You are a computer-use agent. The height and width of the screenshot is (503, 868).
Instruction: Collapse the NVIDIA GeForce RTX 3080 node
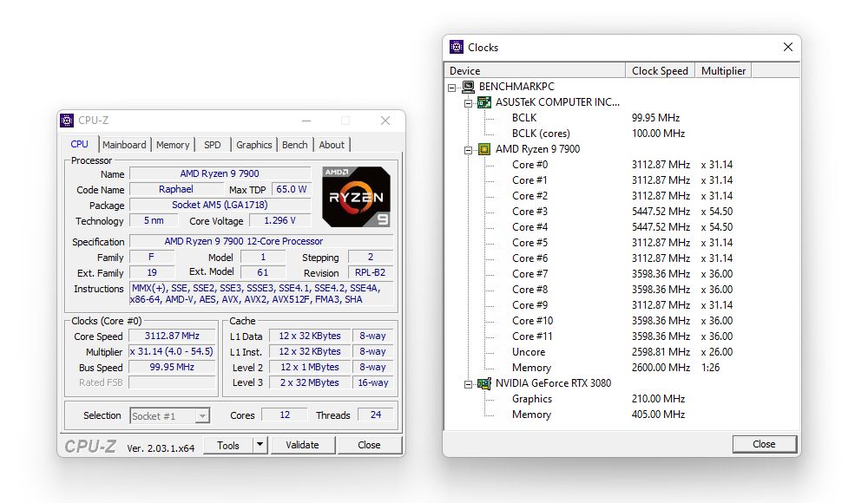click(469, 384)
